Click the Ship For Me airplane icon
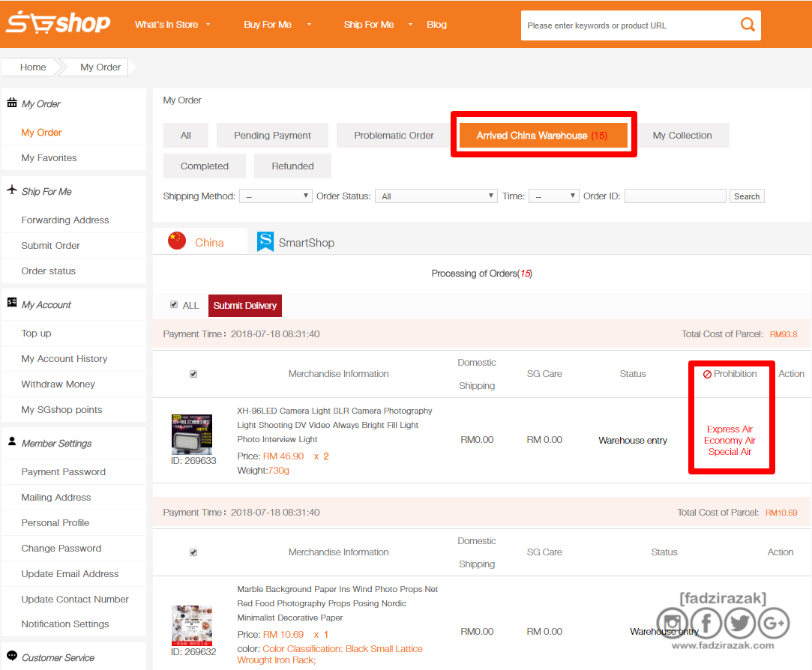The width and height of the screenshot is (812, 670). point(12,190)
